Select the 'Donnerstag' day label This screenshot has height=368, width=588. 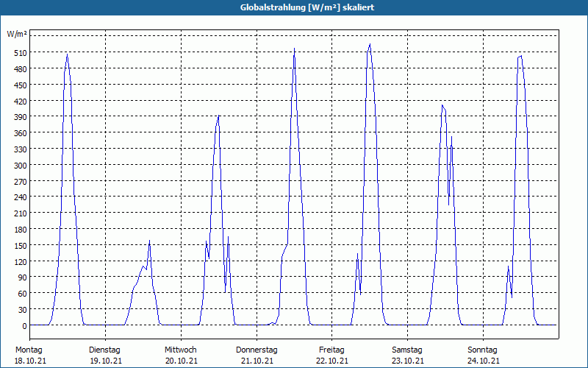pos(257,350)
